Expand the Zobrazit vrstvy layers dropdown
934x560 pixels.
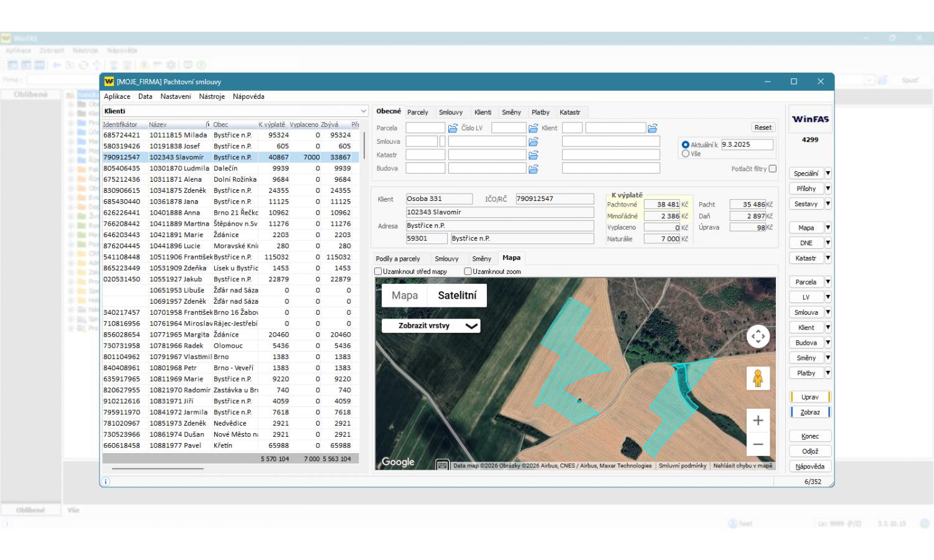click(430, 325)
